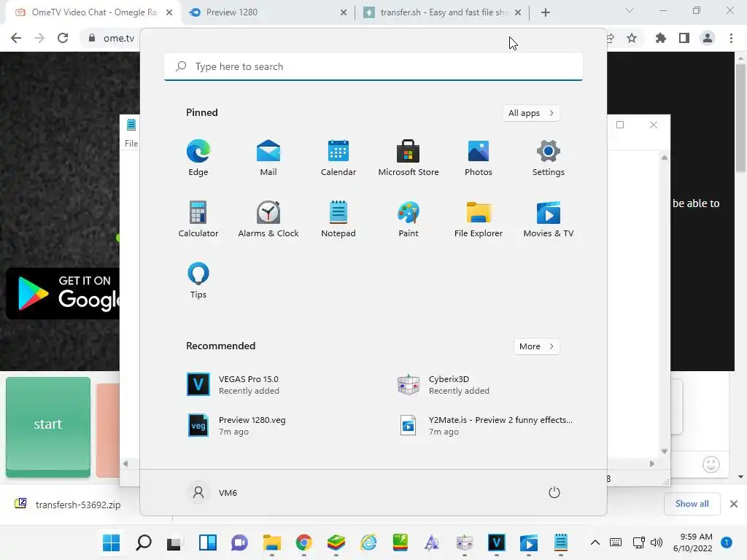Image resolution: width=747 pixels, height=560 pixels.
Task: Close the Preview 1280 tab
Action: pyautogui.click(x=344, y=13)
